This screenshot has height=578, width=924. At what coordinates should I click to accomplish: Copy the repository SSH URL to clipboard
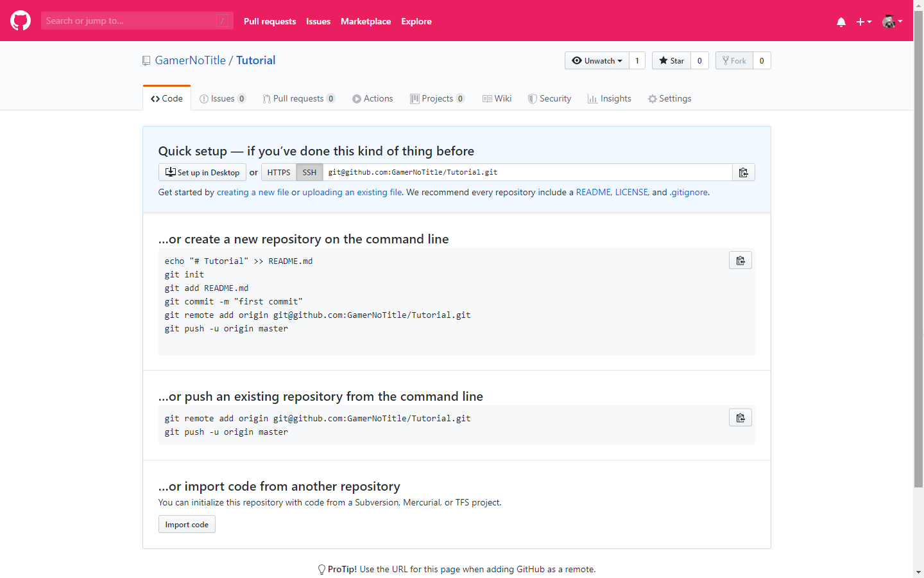[743, 172]
